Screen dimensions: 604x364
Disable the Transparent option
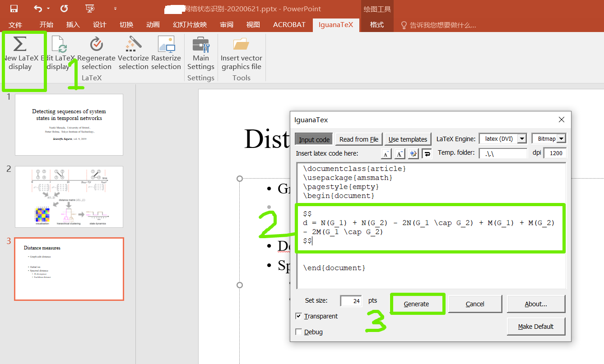[298, 316]
